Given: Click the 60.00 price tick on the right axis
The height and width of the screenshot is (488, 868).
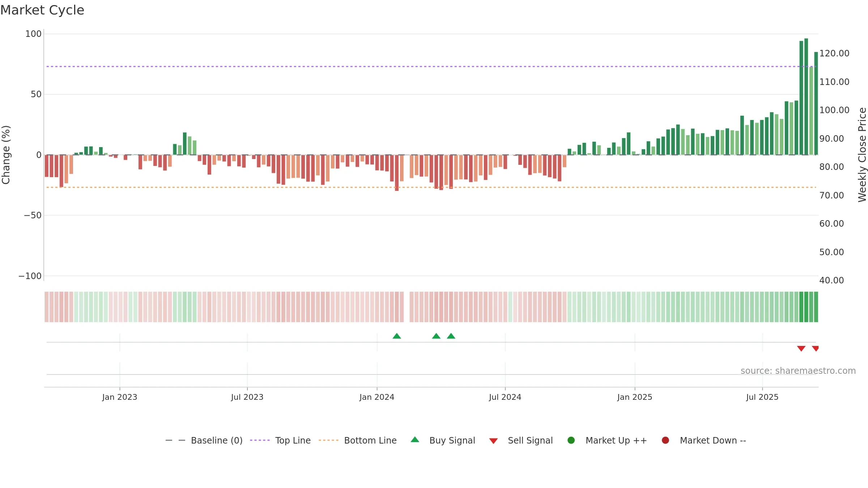Looking at the screenshot, I should pyautogui.click(x=832, y=224).
